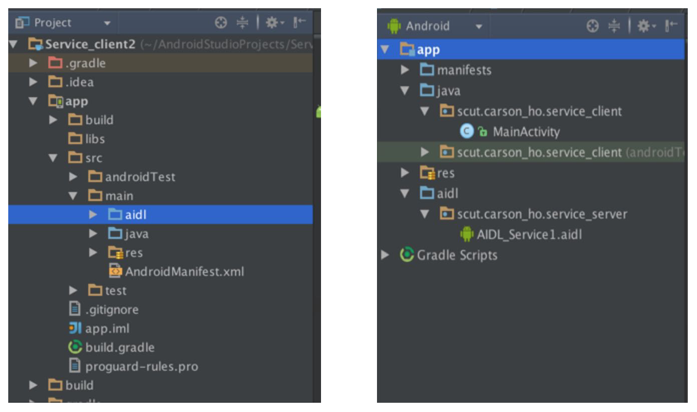Click scroll-from-source target icon in Android panel
Image resolution: width=697 pixels, height=412 pixels.
[x=593, y=26]
